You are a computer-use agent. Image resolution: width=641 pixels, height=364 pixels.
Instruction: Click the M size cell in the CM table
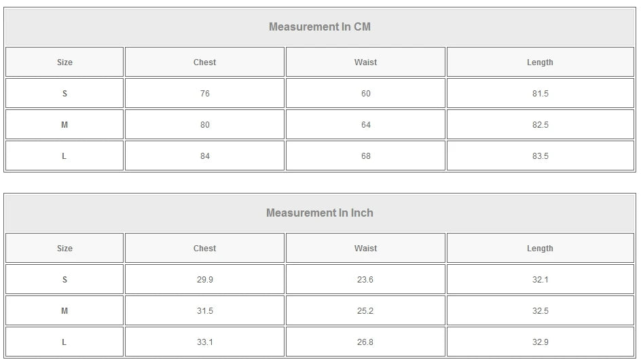tap(65, 125)
